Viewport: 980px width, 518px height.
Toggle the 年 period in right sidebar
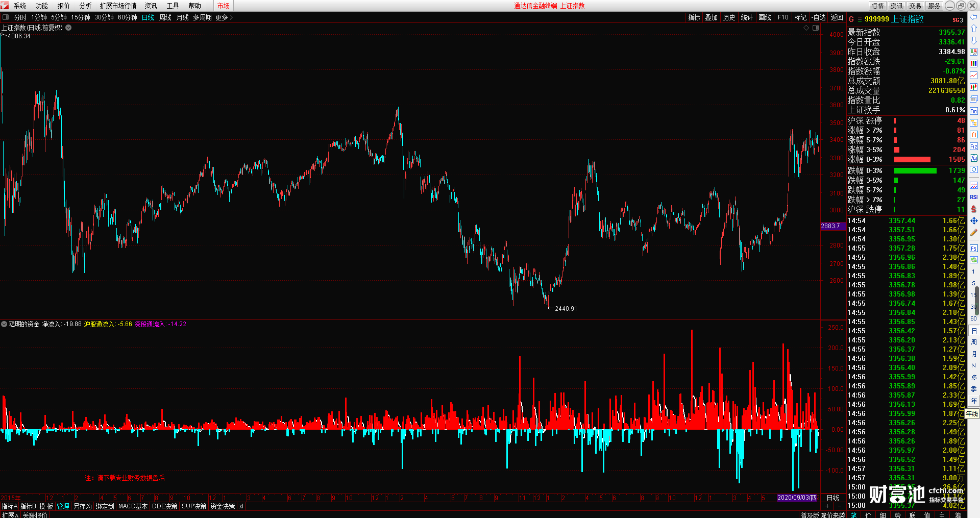pyautogui.click(x=974, y=401)
